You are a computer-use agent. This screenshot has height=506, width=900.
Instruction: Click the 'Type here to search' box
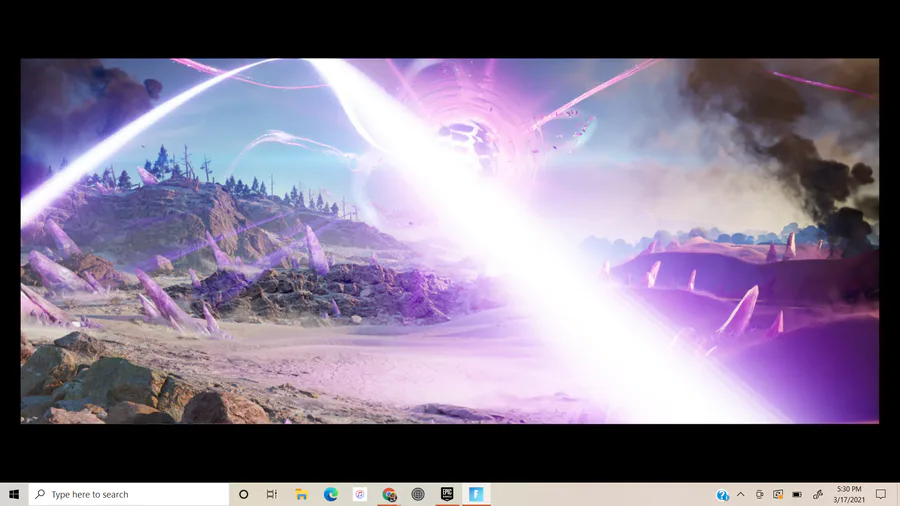tap(129, 494)
